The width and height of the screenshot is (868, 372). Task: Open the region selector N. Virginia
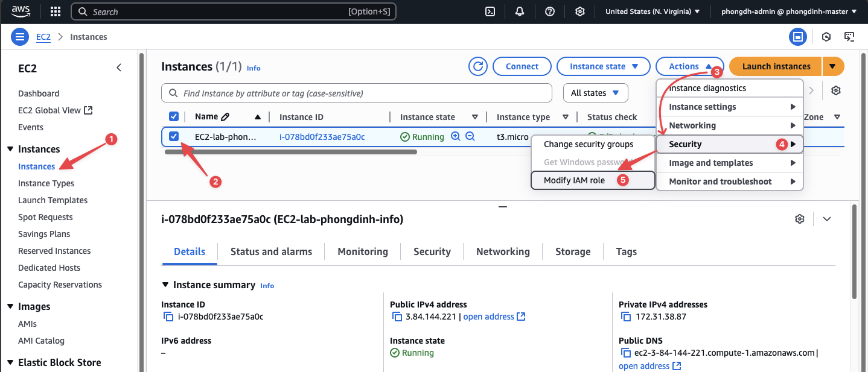tap(653, 11)
